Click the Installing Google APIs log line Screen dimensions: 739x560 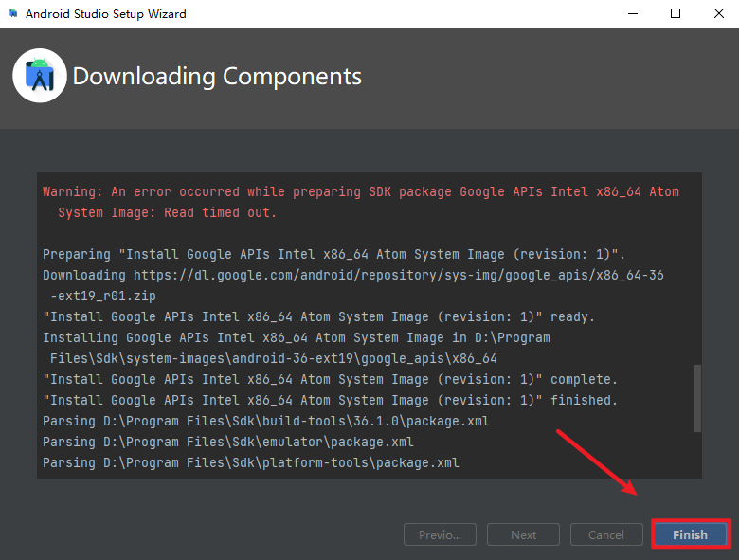(x=296, y=337)
